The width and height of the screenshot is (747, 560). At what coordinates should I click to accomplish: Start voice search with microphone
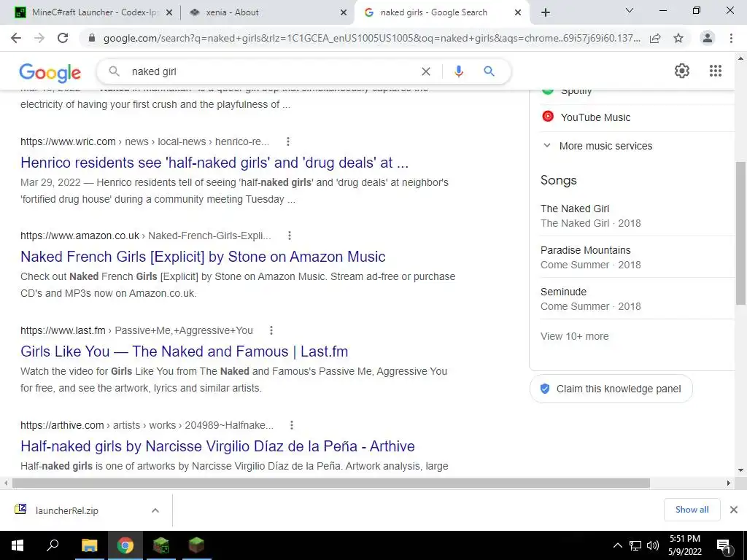click(x=459, y=71)
